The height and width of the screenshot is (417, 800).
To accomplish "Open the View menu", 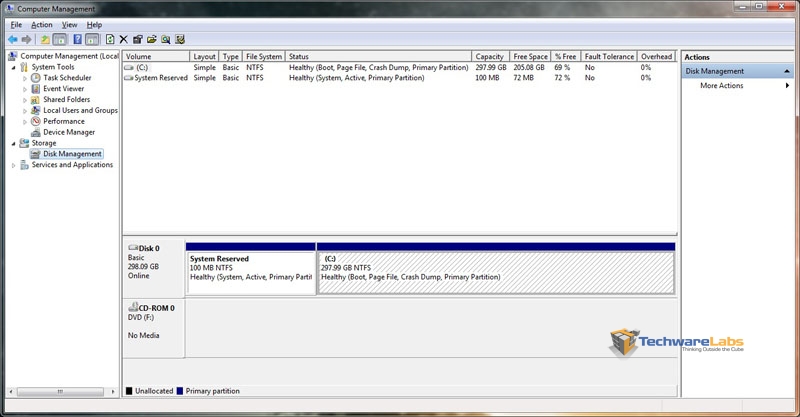I will click(x=69, y=24).
